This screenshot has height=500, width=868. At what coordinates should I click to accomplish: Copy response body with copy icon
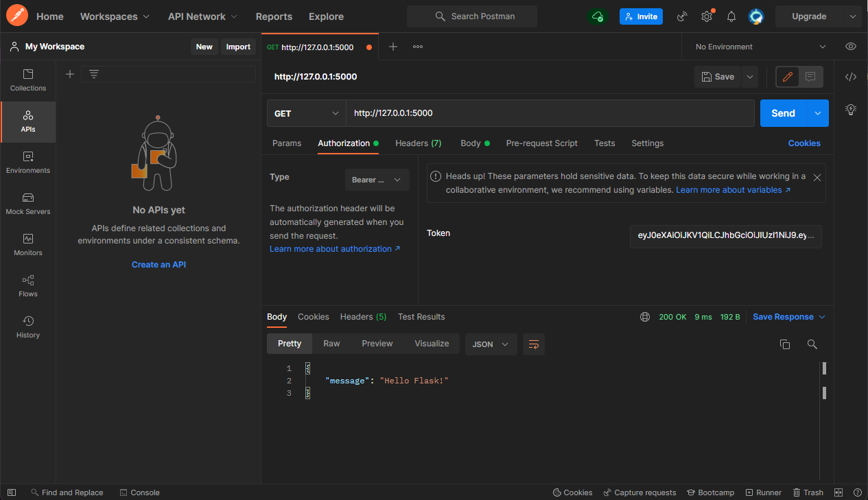coord(785,344)
